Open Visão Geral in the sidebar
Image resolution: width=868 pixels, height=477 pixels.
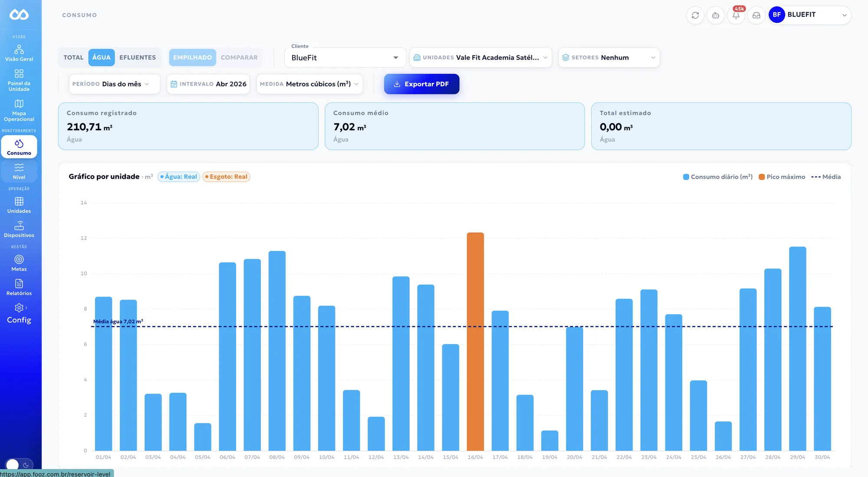click(19, 53)
